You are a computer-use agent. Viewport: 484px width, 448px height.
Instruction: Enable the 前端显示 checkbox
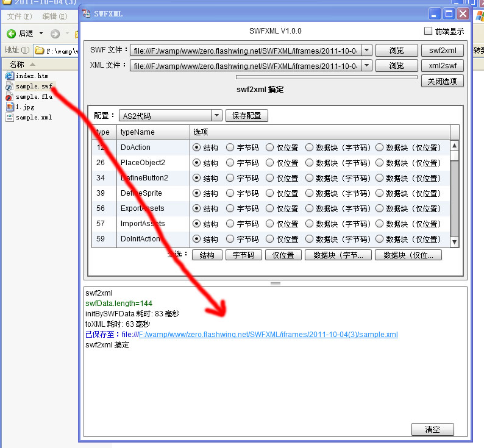428,31
